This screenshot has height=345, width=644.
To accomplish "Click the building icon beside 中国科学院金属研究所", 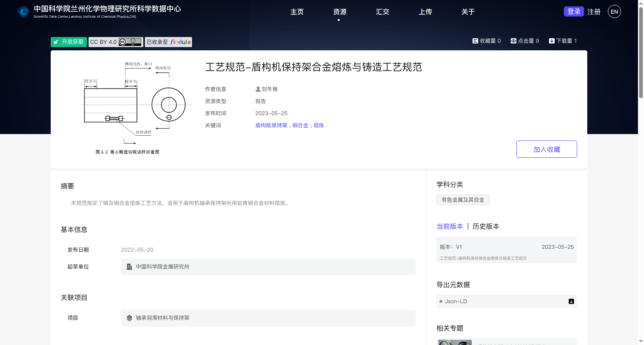I will [129, 267].
